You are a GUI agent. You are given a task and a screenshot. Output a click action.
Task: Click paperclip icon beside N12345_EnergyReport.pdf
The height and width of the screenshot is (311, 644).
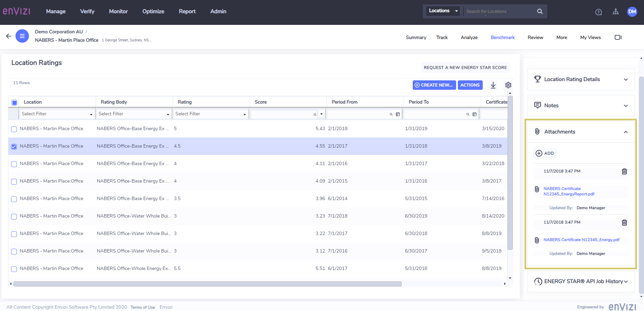[x=537, y=189]
